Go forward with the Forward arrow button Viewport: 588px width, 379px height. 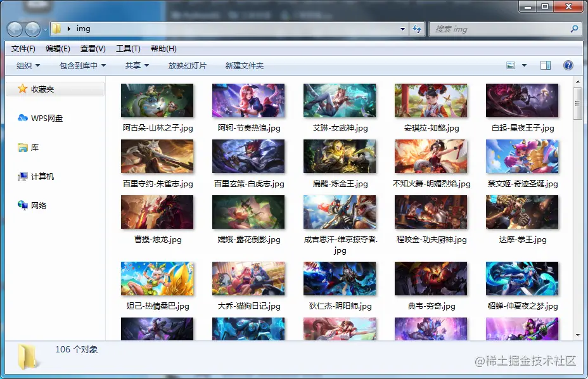[32, 29]
